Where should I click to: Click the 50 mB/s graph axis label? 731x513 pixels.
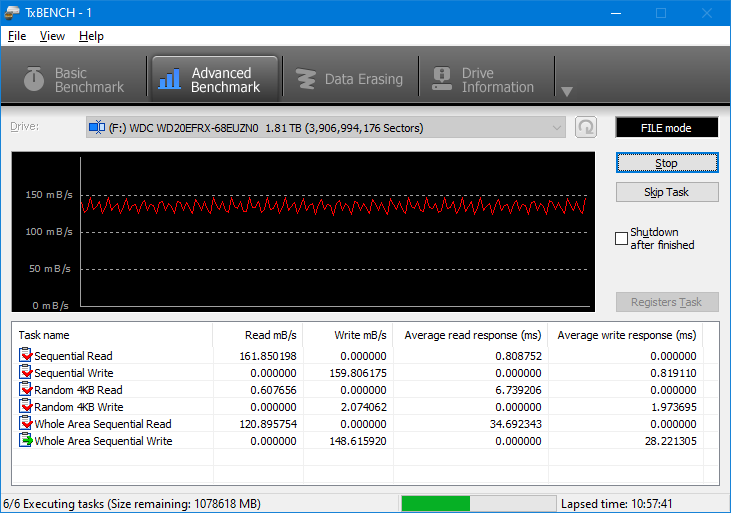click(50, 269)
